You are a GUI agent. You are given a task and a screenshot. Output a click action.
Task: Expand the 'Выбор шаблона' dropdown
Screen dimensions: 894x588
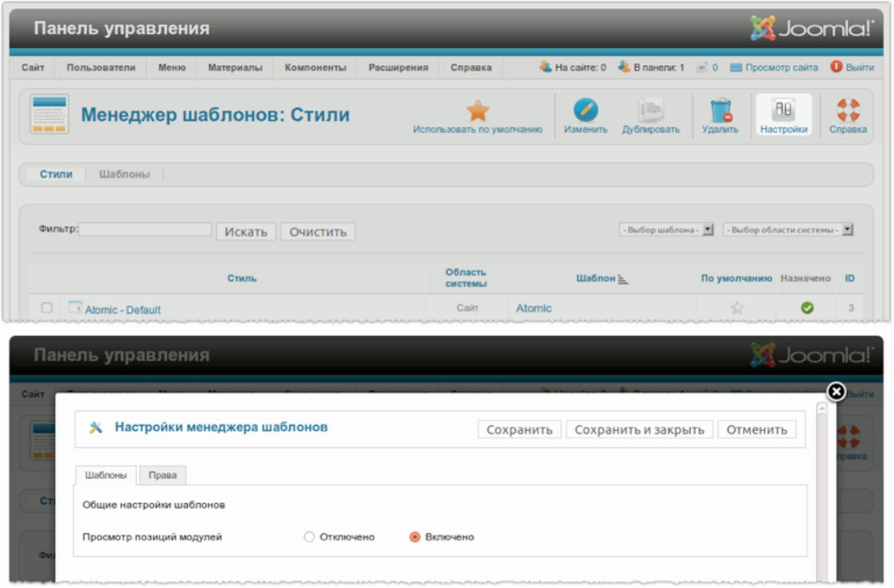(x=666, y=230)
